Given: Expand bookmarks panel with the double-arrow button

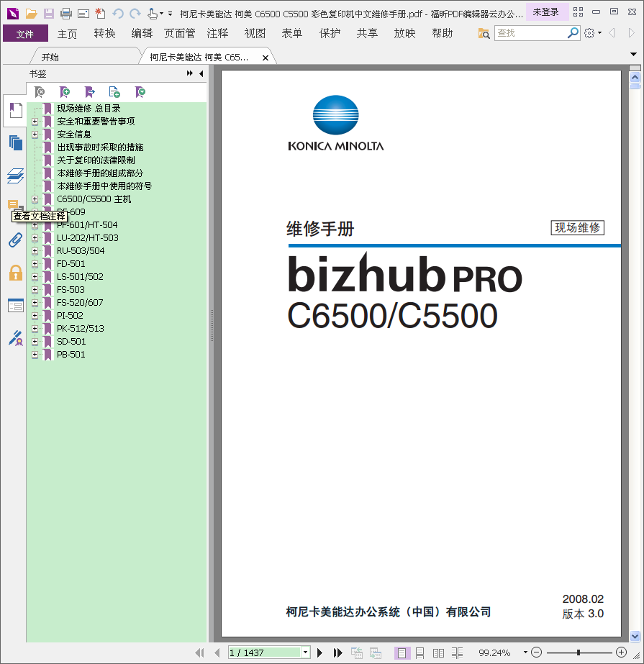Looking at the screenshot, I should click(189, 73).
